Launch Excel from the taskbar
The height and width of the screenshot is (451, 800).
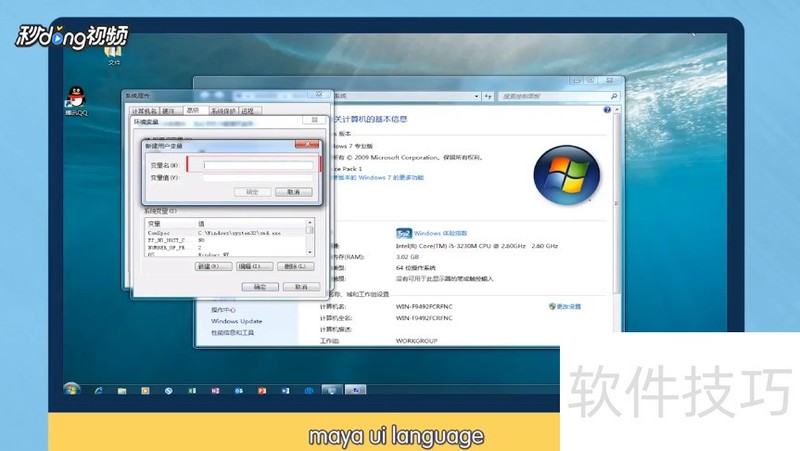tap(192, 391)
